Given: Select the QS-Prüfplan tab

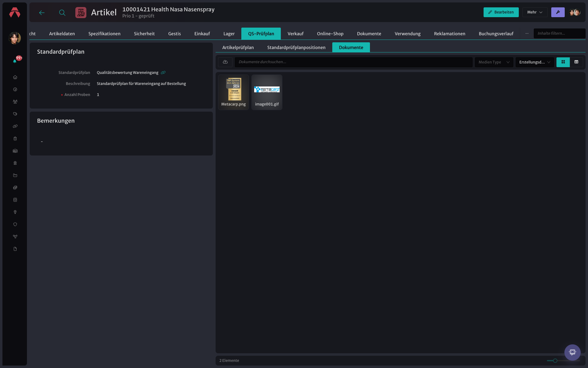Looking at the screenshot, I should point(261,34).
